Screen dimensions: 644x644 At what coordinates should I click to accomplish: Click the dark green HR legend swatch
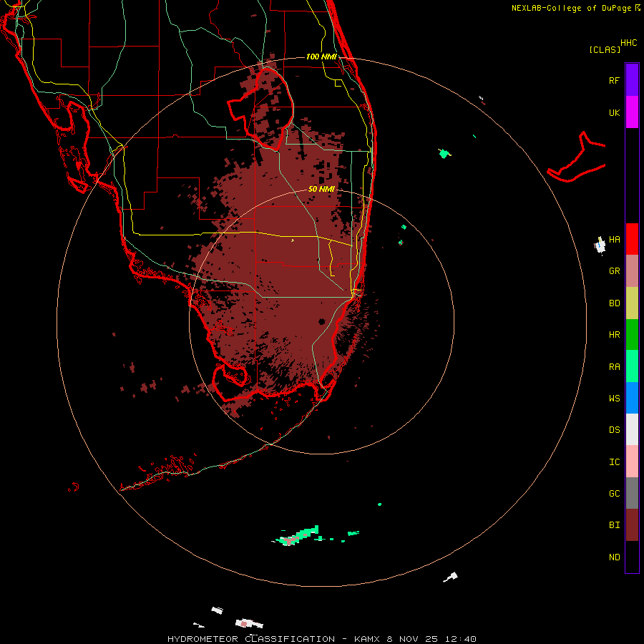coord(632,334)
